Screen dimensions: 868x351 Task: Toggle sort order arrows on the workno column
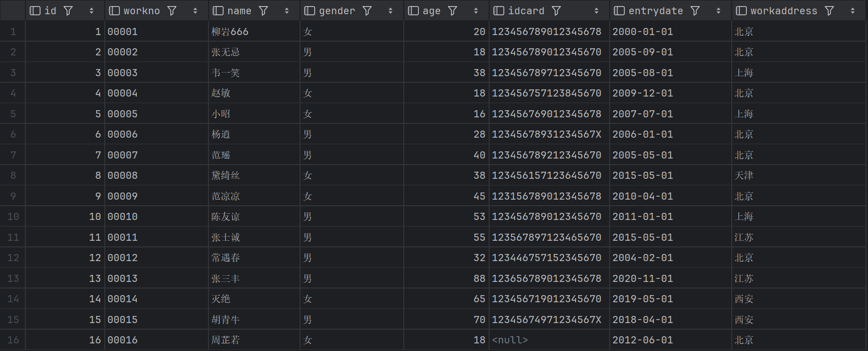coord(195,11)
